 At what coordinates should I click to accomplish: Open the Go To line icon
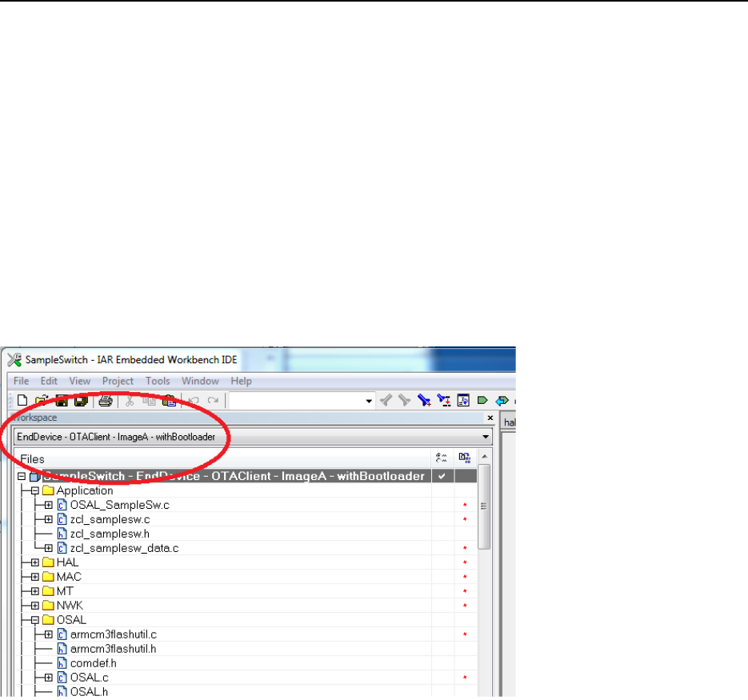[x=463, y=400]
